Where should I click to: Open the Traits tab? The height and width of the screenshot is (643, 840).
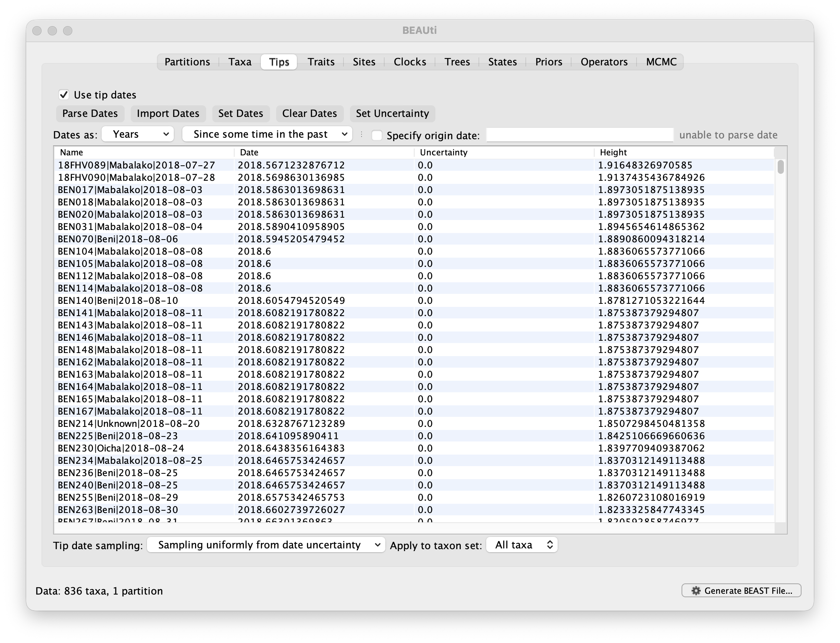321,62
